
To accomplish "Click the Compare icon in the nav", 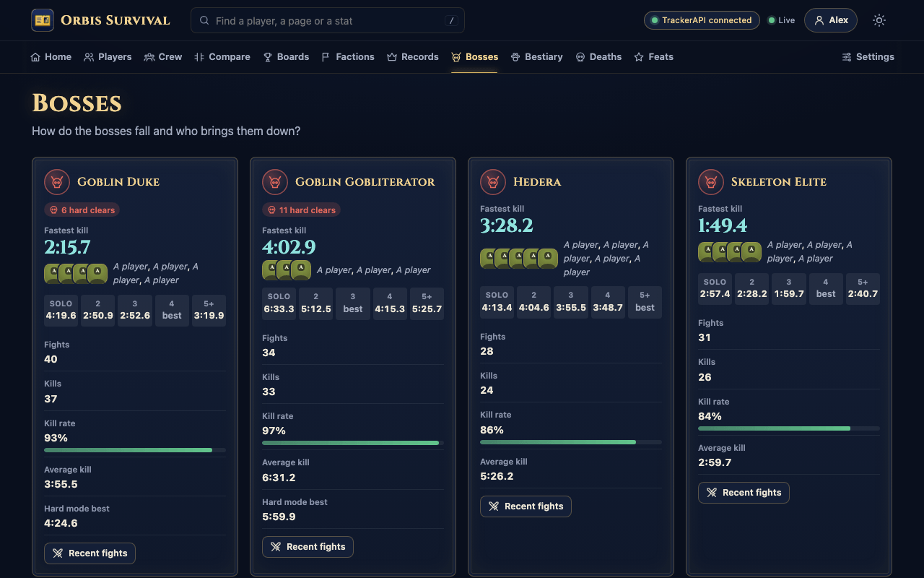I will 199,57.
